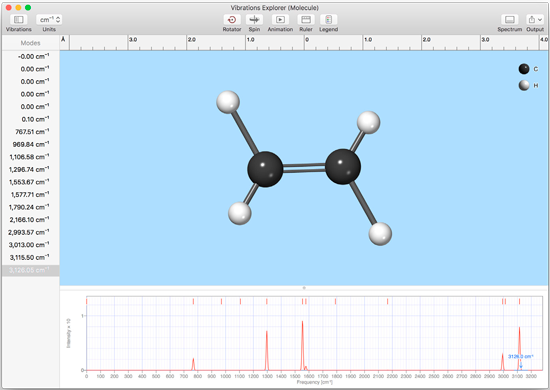Click the spectrum peak near 1550 cm⁻¹
Screen dimensions: 550x390
point(302,345)
